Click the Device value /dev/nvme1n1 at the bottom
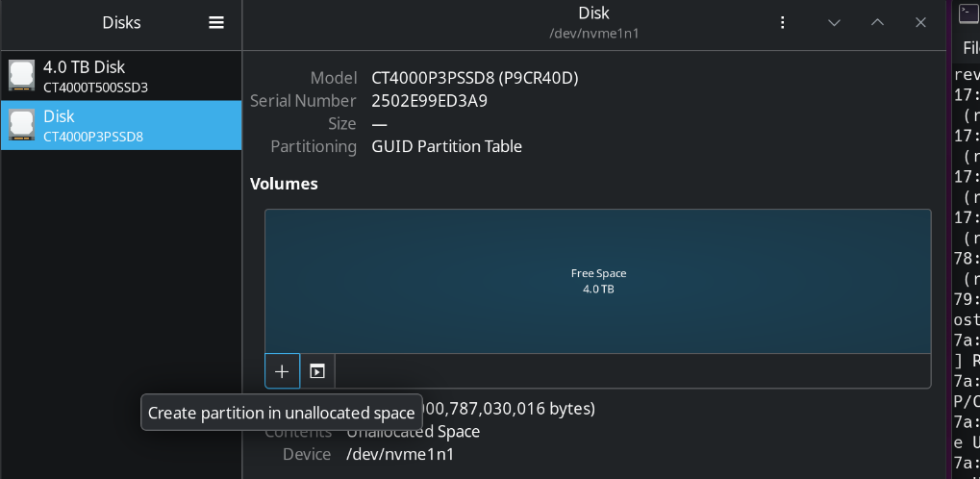The width and height of the screenshot is (980, 479). point(399,454)
